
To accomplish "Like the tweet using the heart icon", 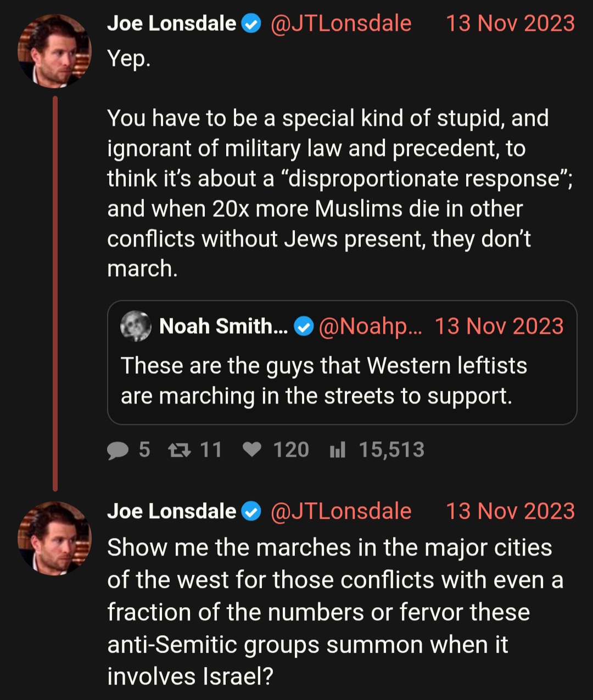I will [252, 450].
